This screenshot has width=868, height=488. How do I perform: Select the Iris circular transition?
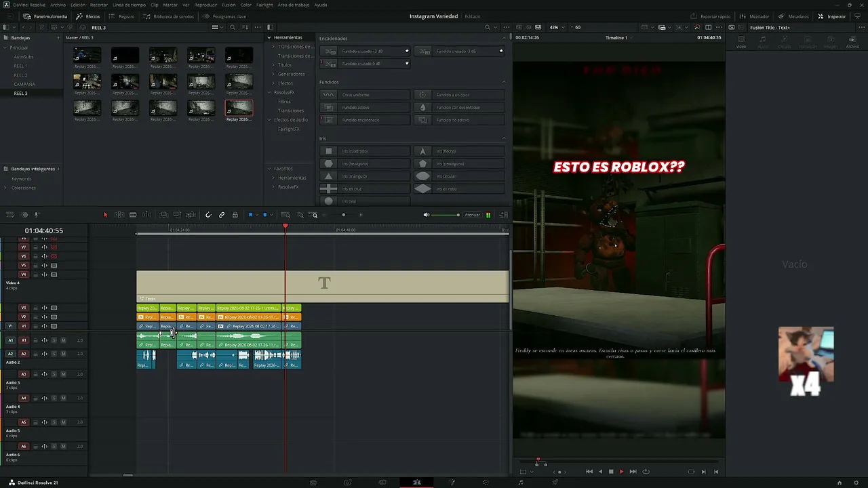(460, 176)
